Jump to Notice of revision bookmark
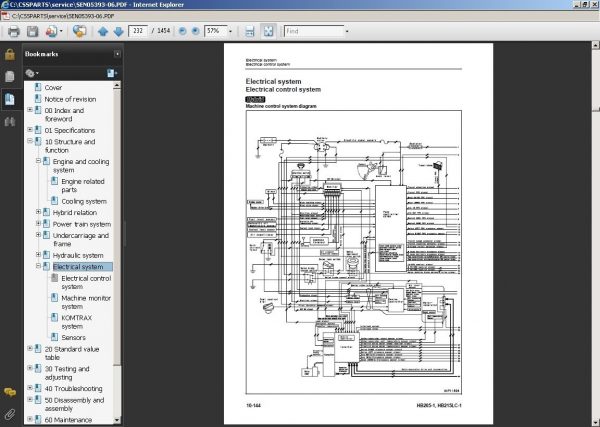 tap(71, 99)
